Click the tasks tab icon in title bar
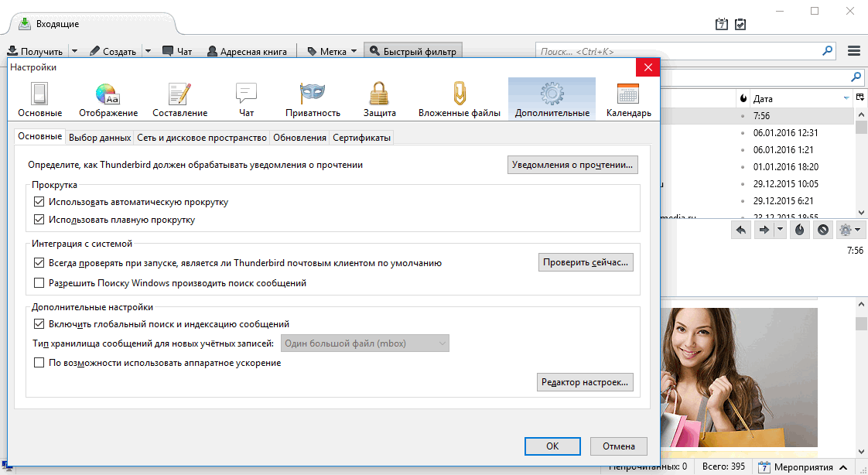868x475 pixels. [x=740, y=24]
